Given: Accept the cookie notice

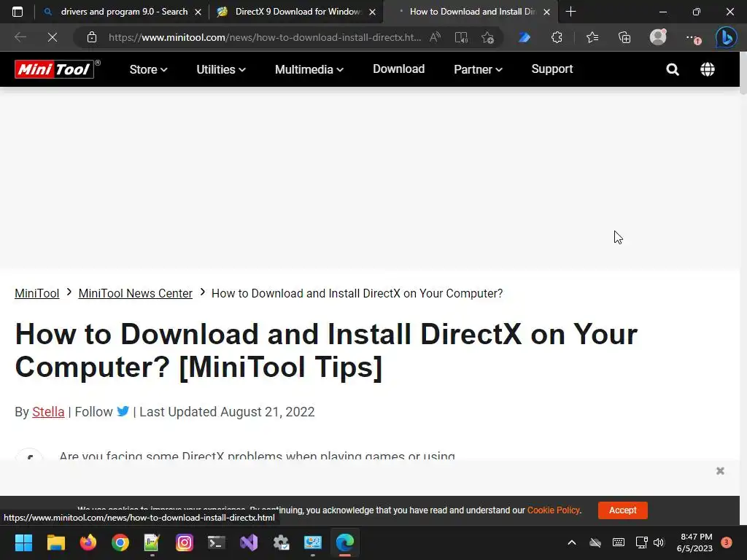Looking at the screenshot, I should [x=623, y=510].
